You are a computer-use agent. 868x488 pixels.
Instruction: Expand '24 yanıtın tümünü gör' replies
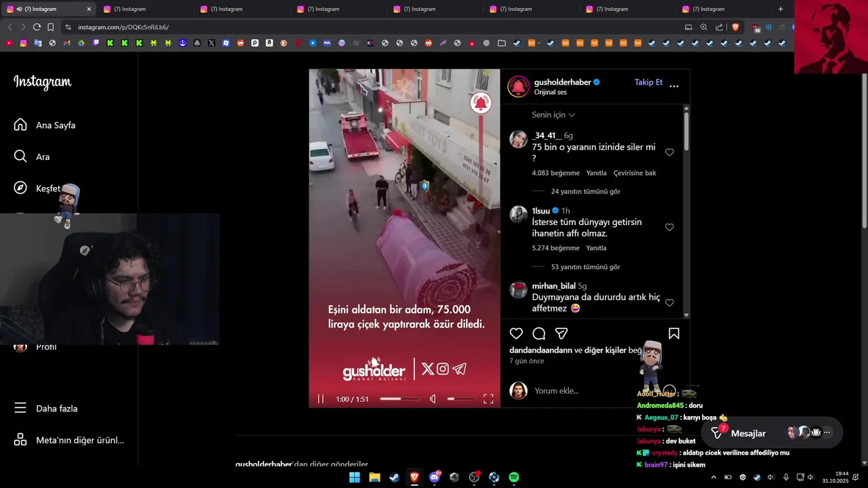tap(585, 191)
